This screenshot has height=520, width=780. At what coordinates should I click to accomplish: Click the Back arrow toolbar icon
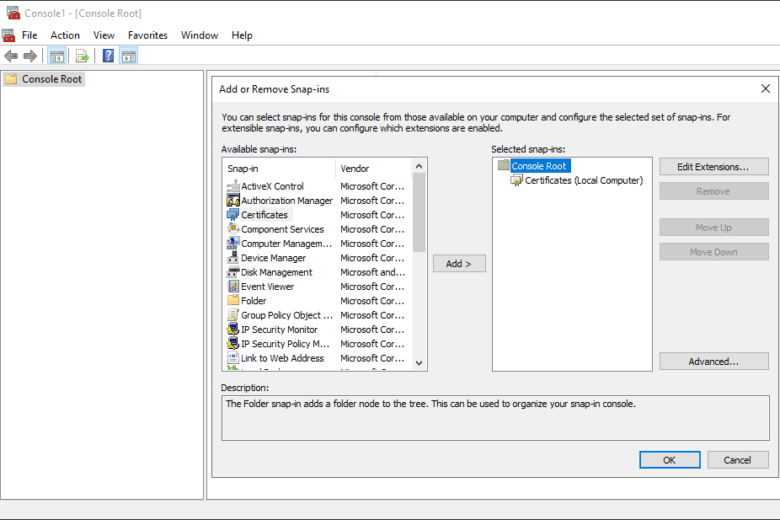click(11, 56)
